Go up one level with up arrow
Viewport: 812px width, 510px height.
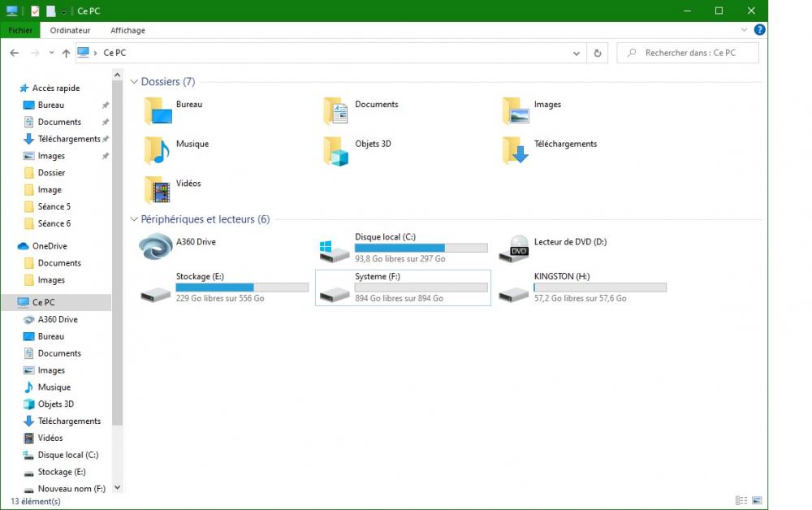[x=66, y=53]
